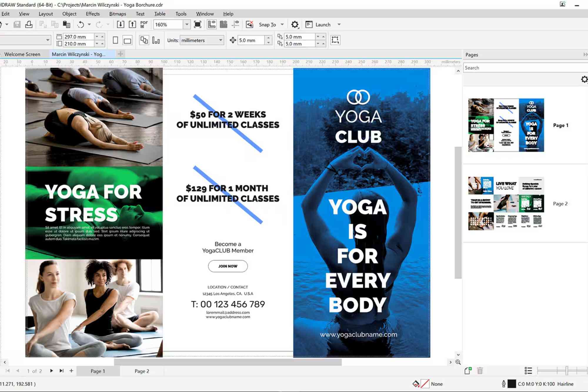Expand the Units millimeters dropdown

point(220,41)
